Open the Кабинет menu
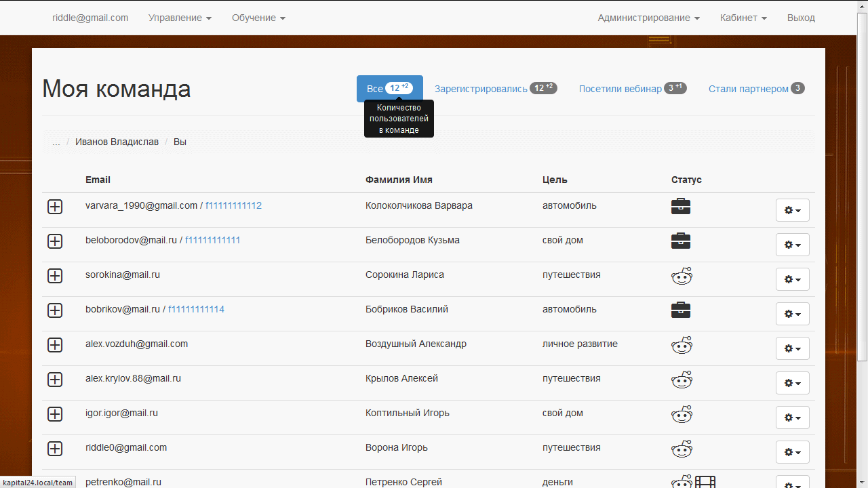The width and height of the screenshot is (868, 488). click(743, 18)
